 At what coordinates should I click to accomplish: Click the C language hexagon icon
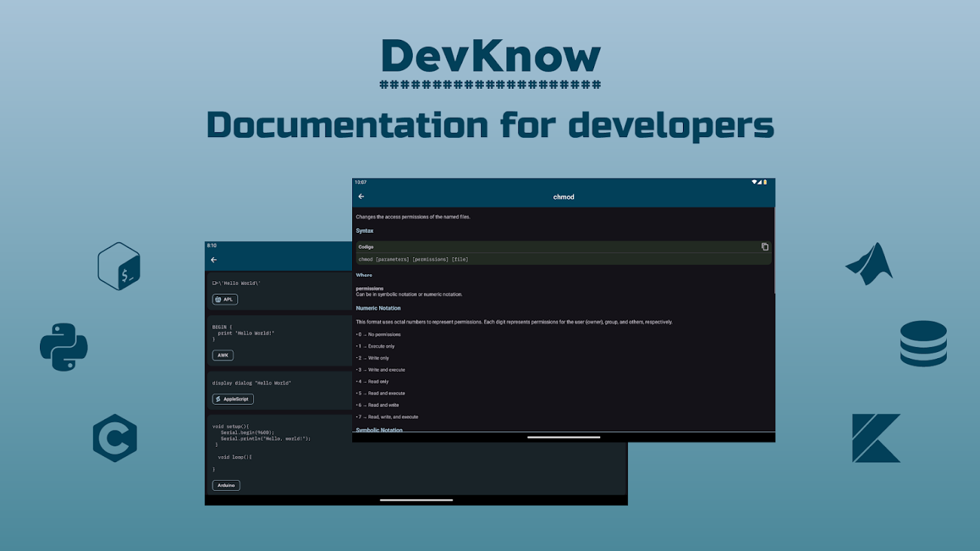pyautogui.click(x=115, y=438)
